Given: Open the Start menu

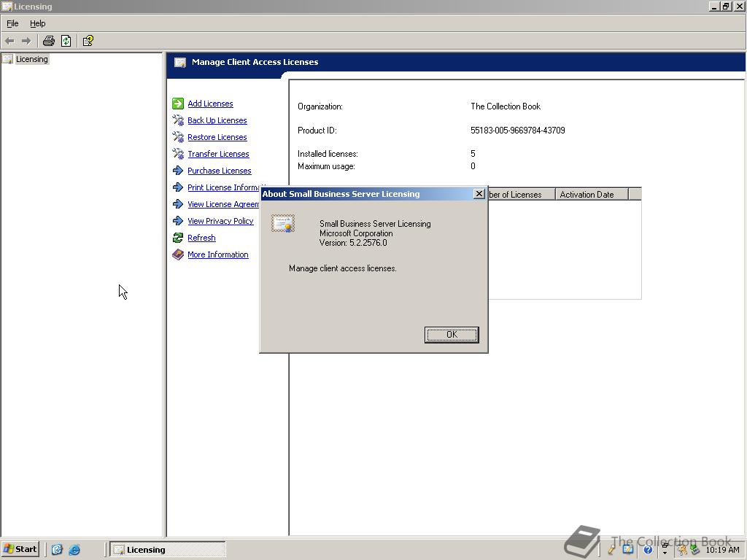Looking at the screenshot, I should (20, 549).
